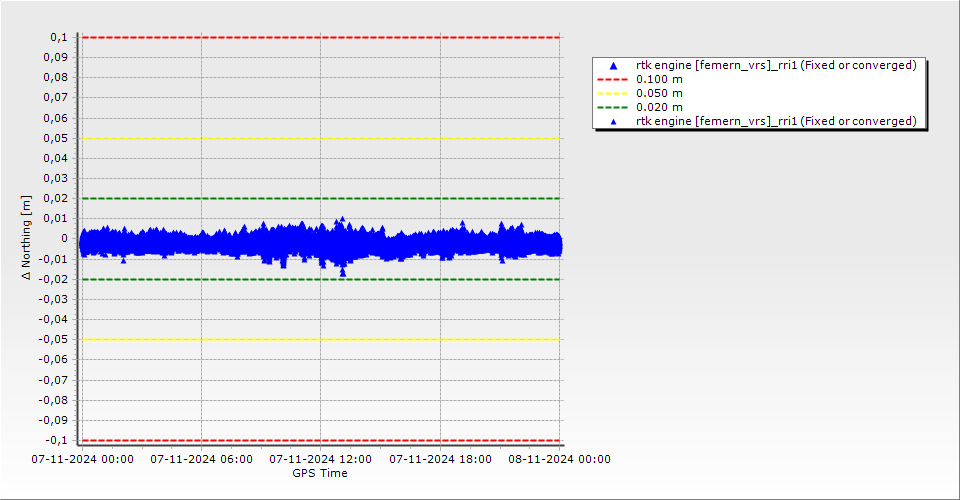The image size is (960, 500).
Task: Click the '0,05' tick label on the Y axis
Action: point(54,138)
